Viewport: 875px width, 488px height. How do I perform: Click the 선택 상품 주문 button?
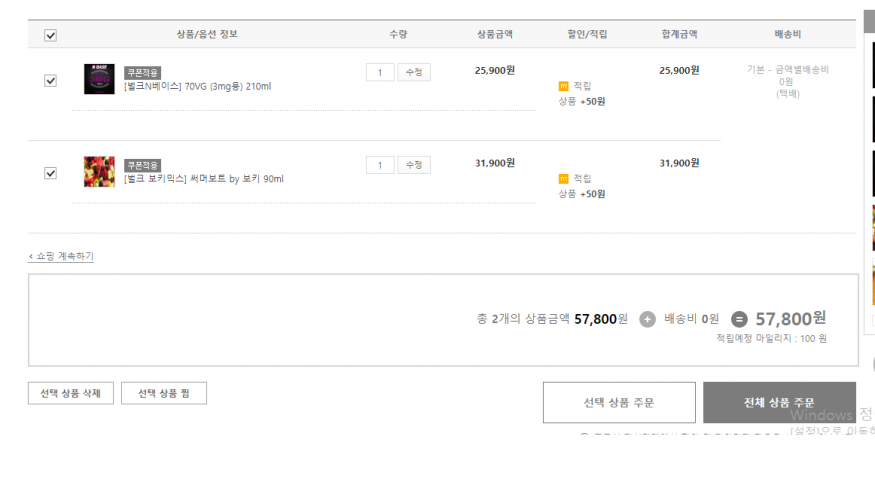[619, 403]
